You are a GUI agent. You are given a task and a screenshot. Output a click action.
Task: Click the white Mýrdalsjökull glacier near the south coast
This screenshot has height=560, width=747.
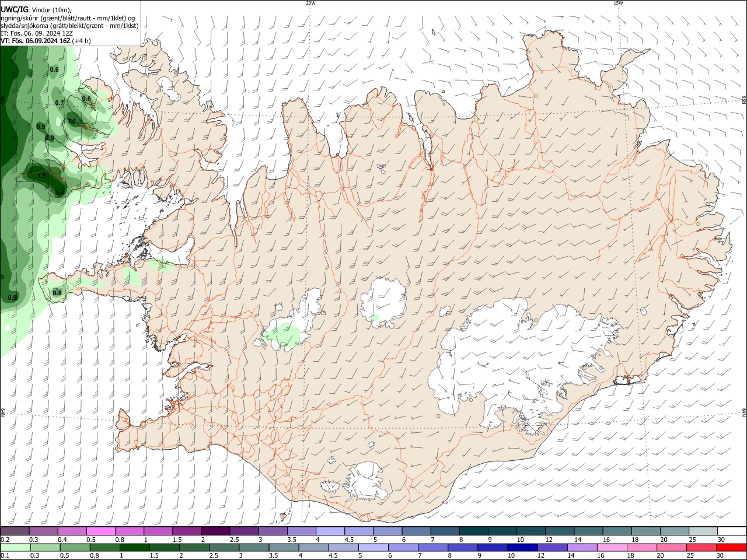365,481
